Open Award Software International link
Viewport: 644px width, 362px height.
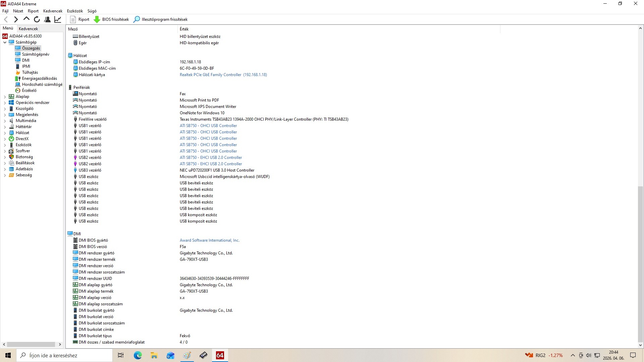(209, 240)
